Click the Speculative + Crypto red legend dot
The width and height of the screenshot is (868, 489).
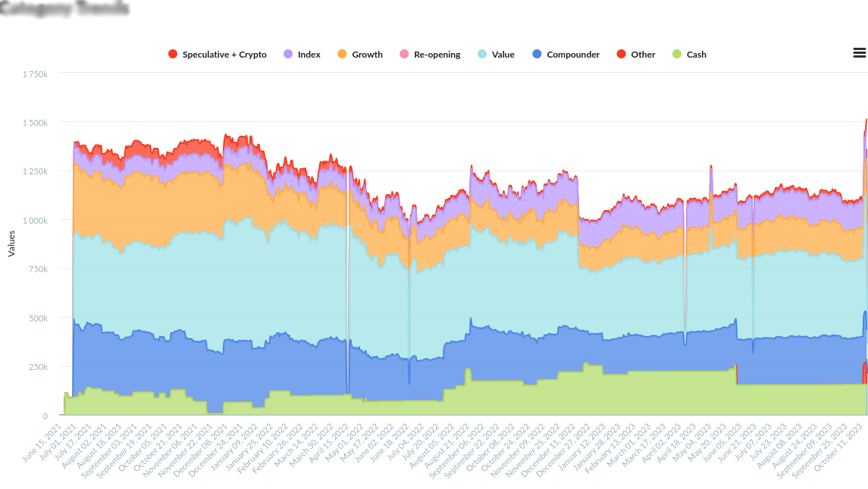[173, 55]
